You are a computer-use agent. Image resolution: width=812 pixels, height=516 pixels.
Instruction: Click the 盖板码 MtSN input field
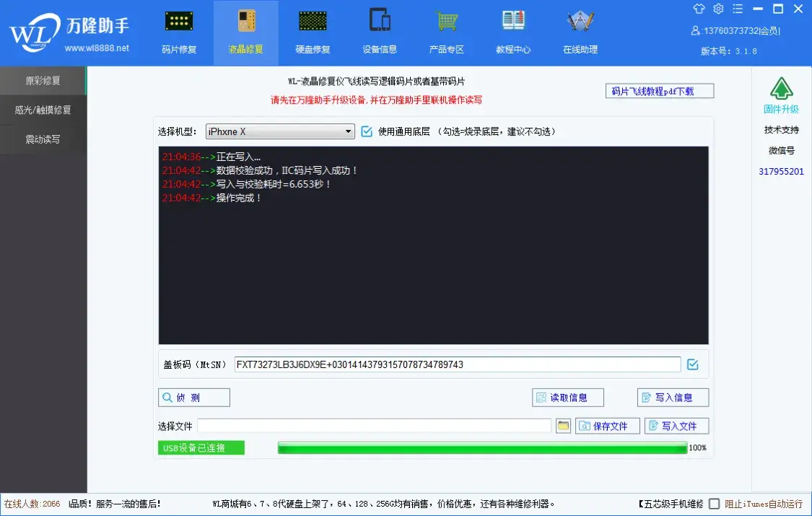click(457, 364)
